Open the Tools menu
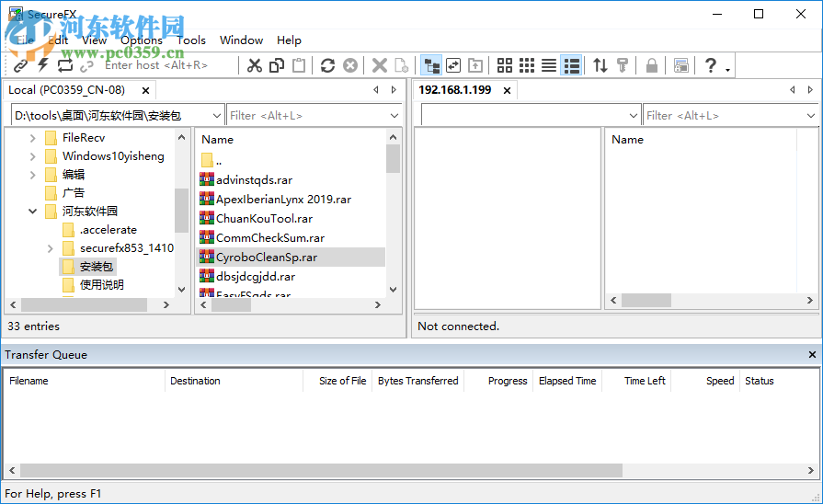This screenshot has height=504, width=823. pyautogui.click(x=191, y=40)
